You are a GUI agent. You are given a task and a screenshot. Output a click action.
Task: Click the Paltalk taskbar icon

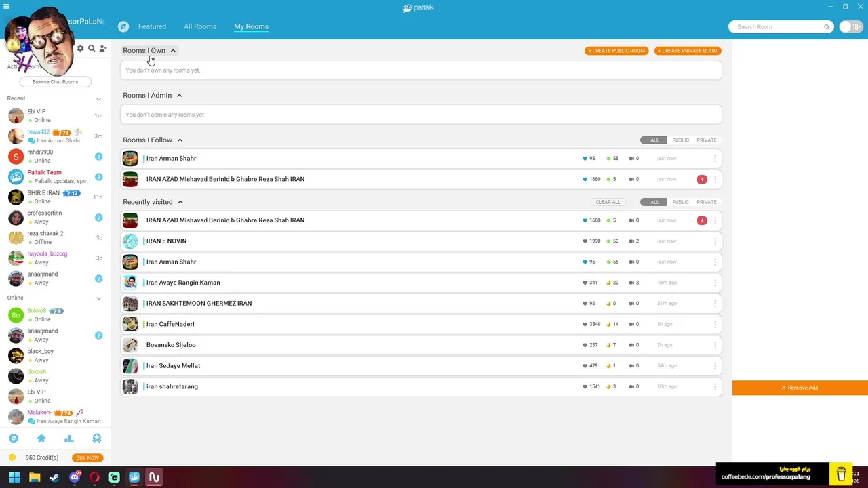(134, 478)
